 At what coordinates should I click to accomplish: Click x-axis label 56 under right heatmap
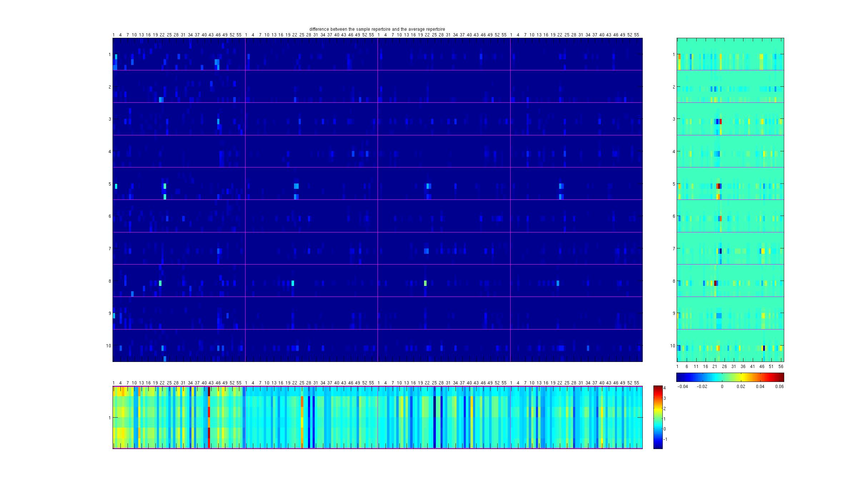click(x=781, y=367)
